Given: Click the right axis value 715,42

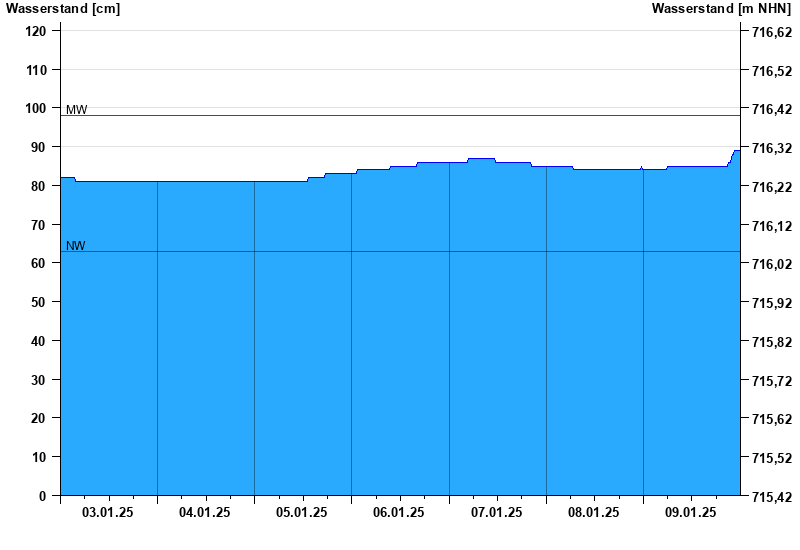Looking at the screenshot, I should click(x=772, y=496).
